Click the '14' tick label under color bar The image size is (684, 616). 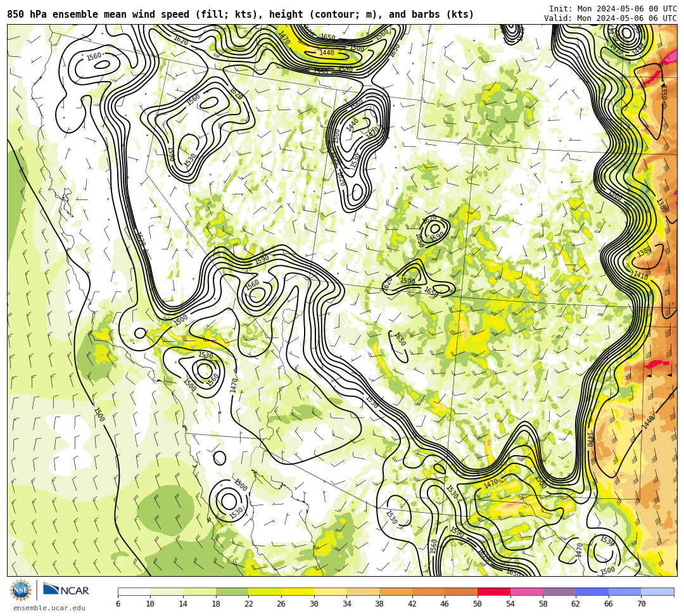[183, 604]
